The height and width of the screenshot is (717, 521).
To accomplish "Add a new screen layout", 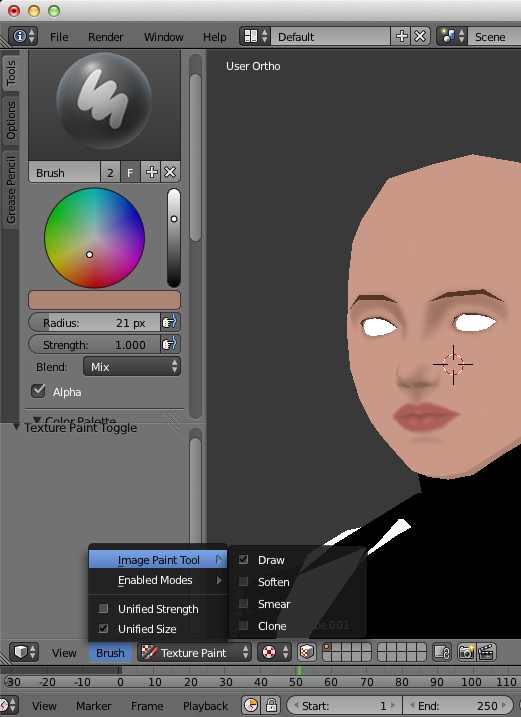I will tap(401, 36).
